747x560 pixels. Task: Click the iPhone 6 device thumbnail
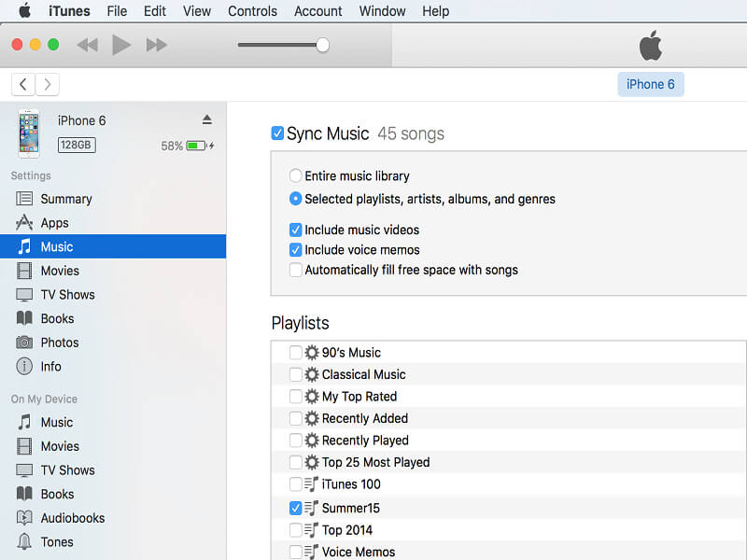click(29, 133)
